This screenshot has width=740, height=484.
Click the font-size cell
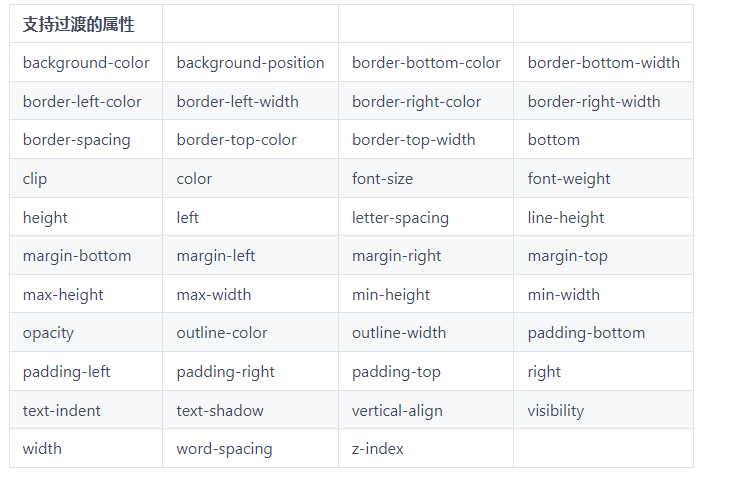pyautogui.click(x=382, y=179)
